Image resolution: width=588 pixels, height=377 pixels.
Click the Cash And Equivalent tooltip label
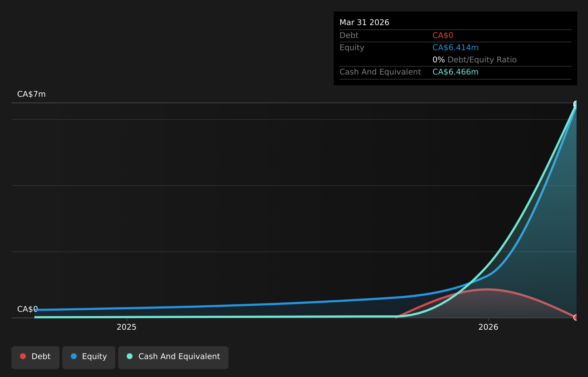pos(380,72)
